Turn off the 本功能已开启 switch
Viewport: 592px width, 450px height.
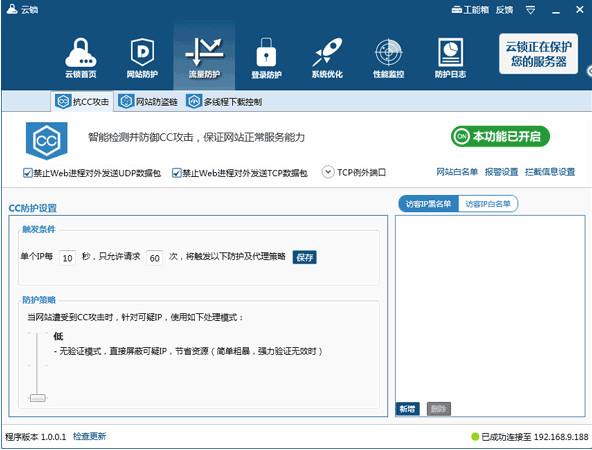[500, 136]
